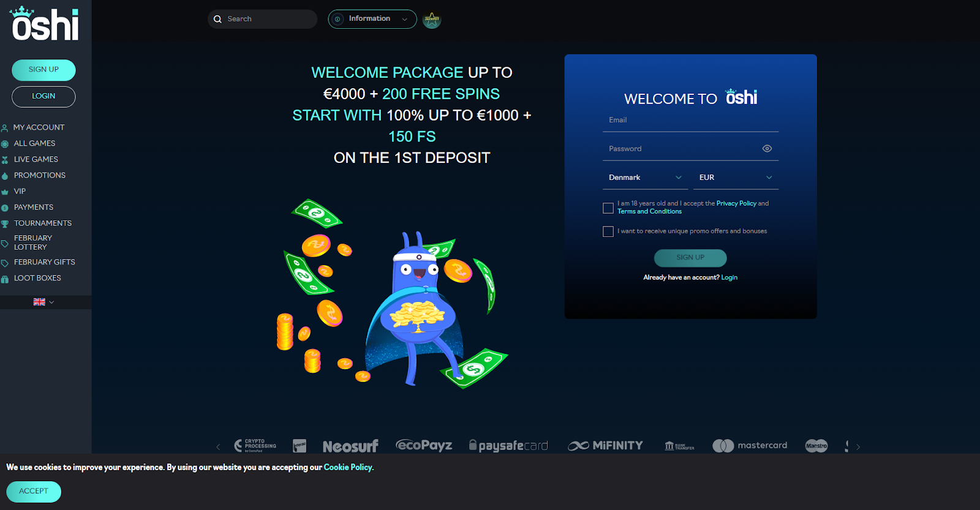This screenshot has height=510, width=980.
Task: Open All Games menu item
Action: point(35,143)
